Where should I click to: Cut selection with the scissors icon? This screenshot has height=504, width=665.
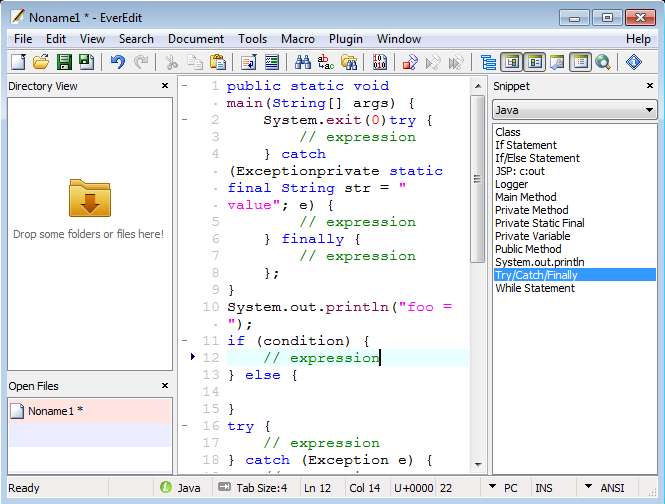pyautogui.click(x=172, y=62)
